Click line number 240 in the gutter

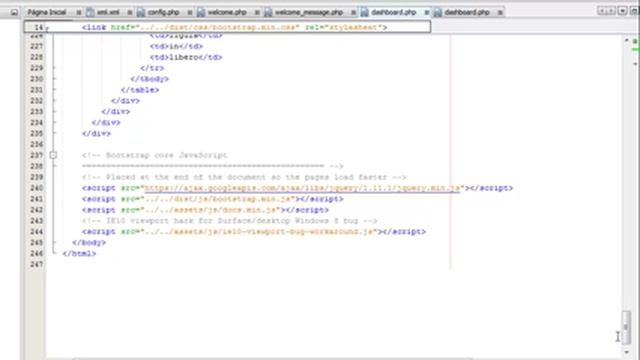[36, 188]
